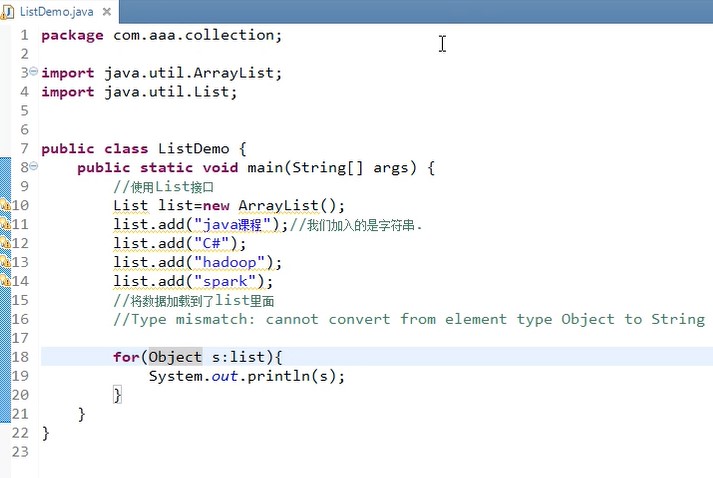Click the "C#" string literal
The width and height of the screenshot is (713, 478).
point(211,243)
